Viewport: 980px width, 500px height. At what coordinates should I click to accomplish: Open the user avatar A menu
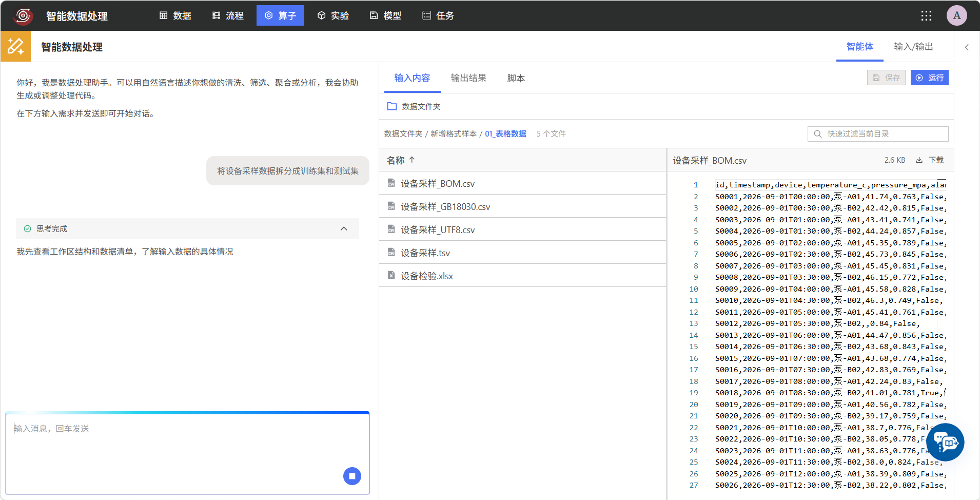[957, 15]
